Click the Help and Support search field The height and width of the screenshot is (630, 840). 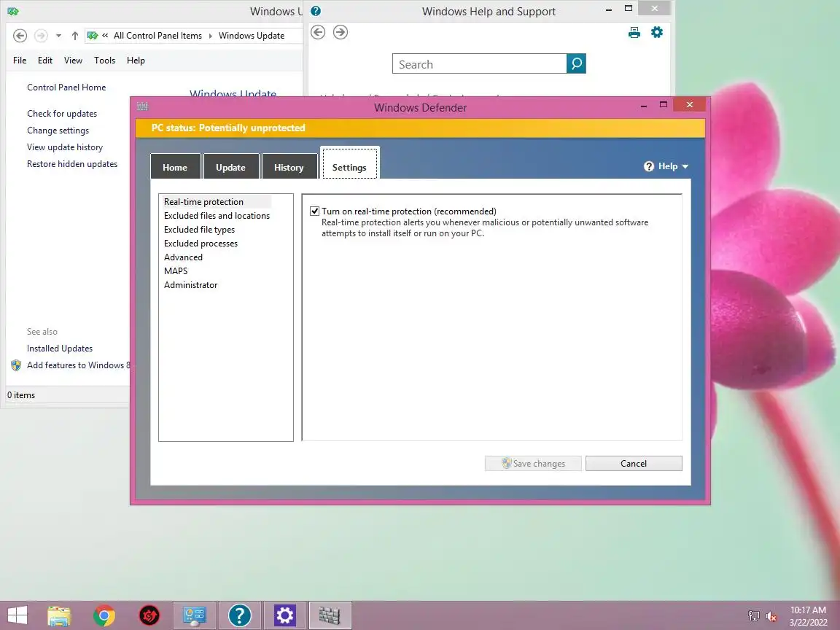pos(480,63)
